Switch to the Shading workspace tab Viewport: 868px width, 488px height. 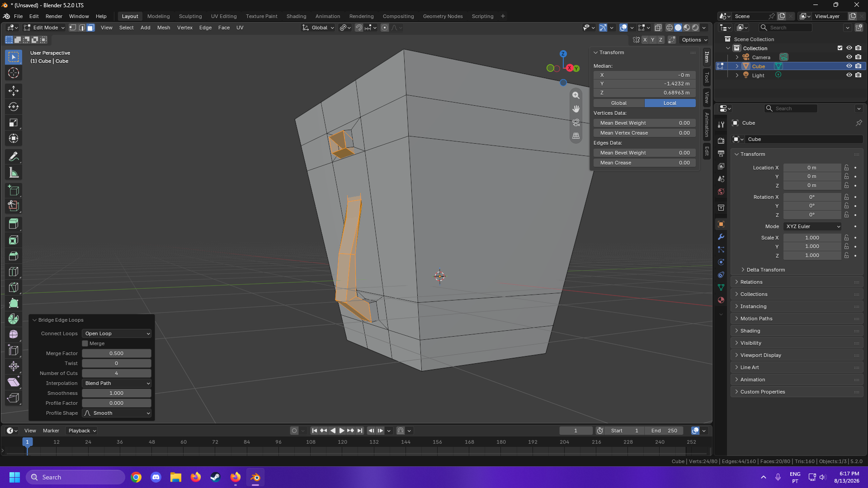tap(296, 16)
